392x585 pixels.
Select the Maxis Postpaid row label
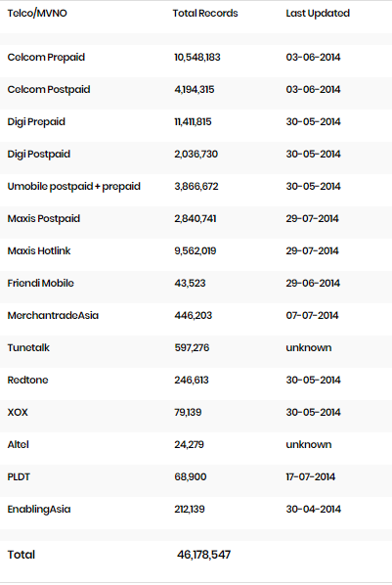click(x=44, y=219)
